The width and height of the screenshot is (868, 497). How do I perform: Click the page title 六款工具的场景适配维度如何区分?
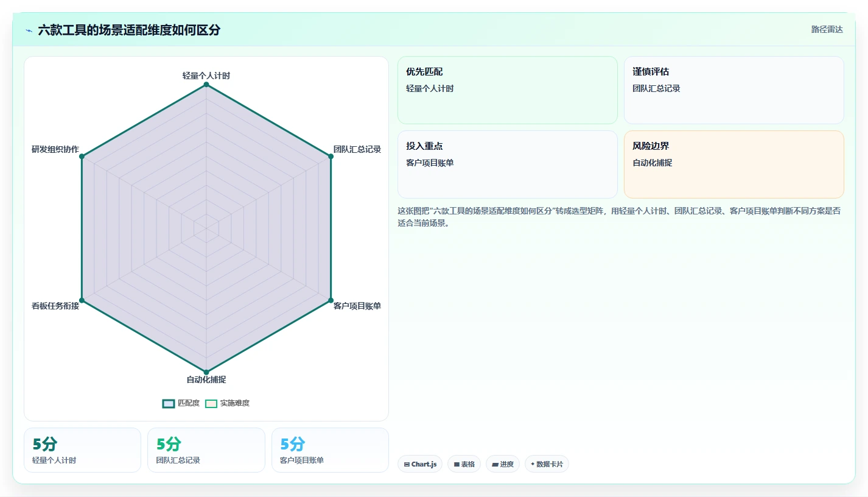pyautogui.click(x=129, y=30)
